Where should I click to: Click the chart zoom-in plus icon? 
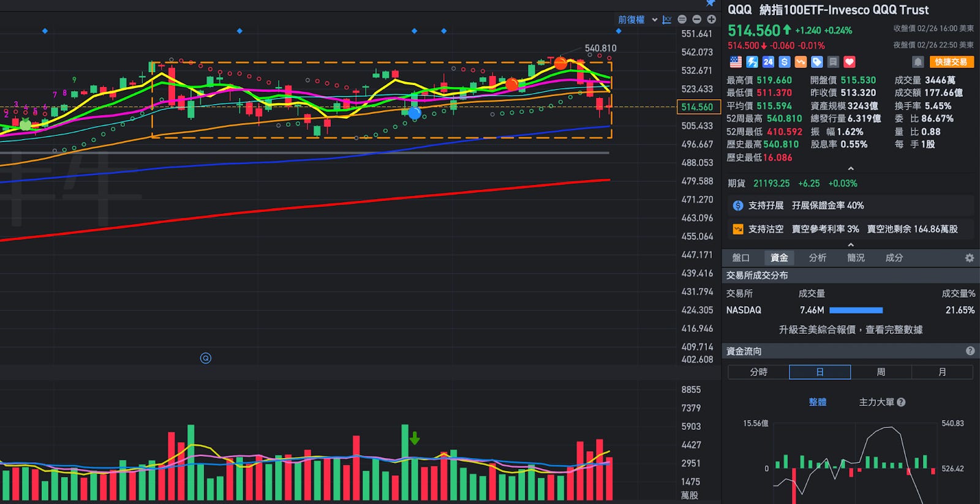tap(711, 20)
